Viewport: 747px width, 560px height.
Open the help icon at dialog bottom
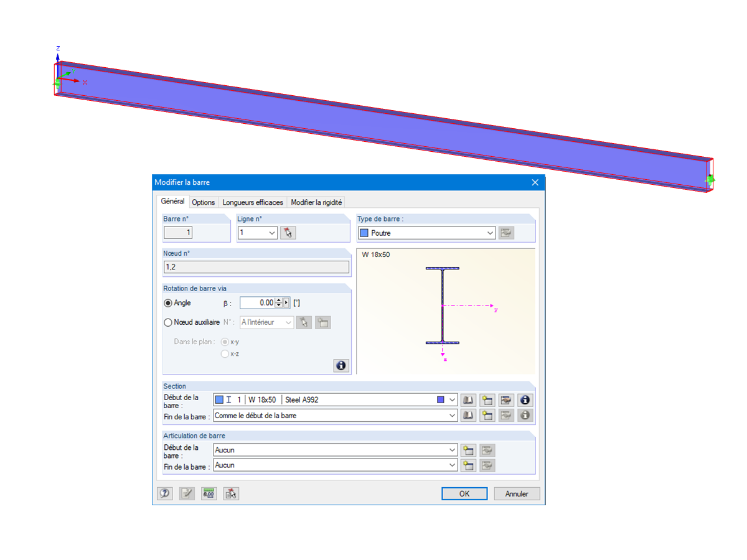(x=164, y=493)
